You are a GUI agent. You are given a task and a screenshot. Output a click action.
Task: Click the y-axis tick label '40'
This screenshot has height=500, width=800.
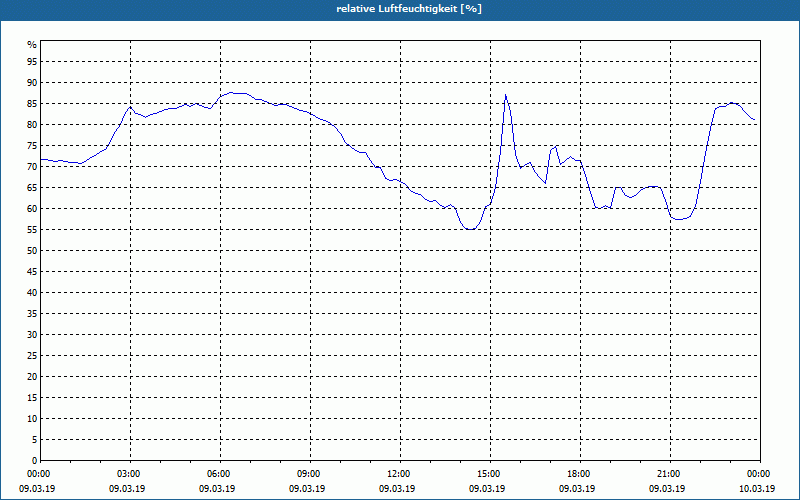pos(32,292)
